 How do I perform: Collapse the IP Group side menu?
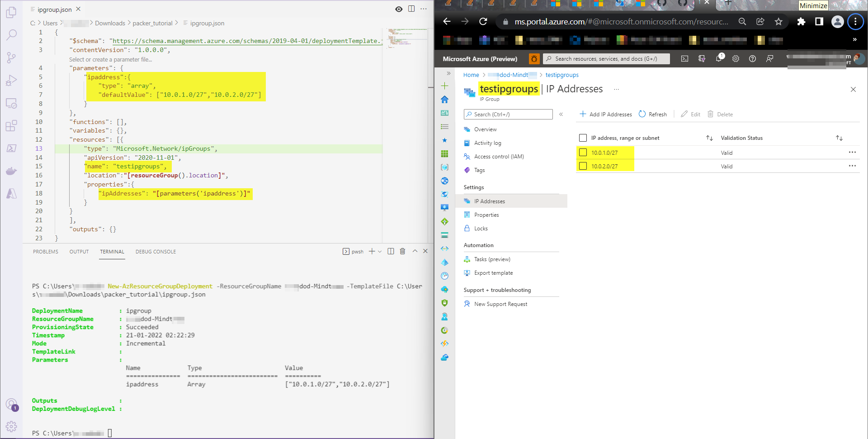coord(561,115)
